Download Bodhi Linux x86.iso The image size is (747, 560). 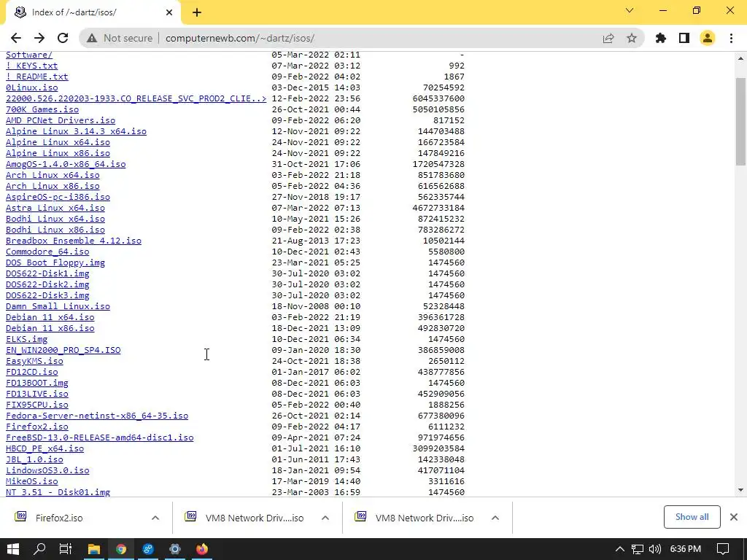pyautogui.click(x=55, y=230)
